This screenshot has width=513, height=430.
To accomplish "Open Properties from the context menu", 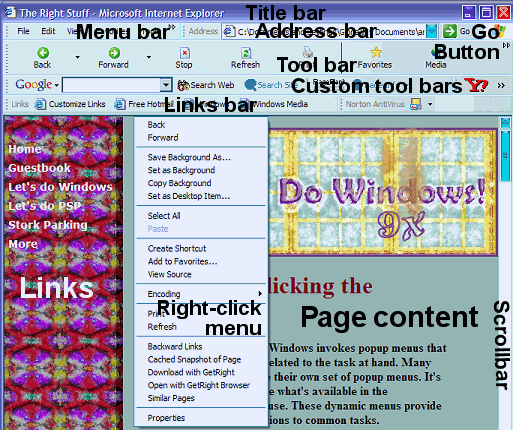I will coord(201,418).
